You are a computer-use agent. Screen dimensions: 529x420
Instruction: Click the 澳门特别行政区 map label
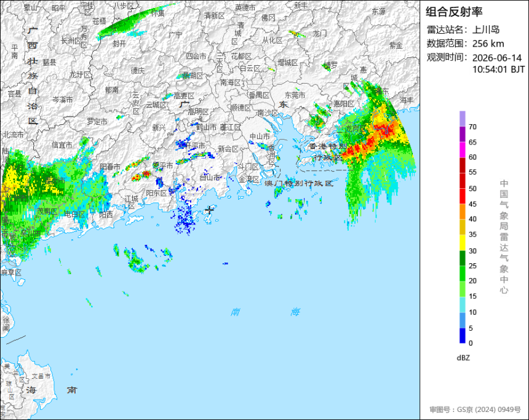click(x=299, y=183)
